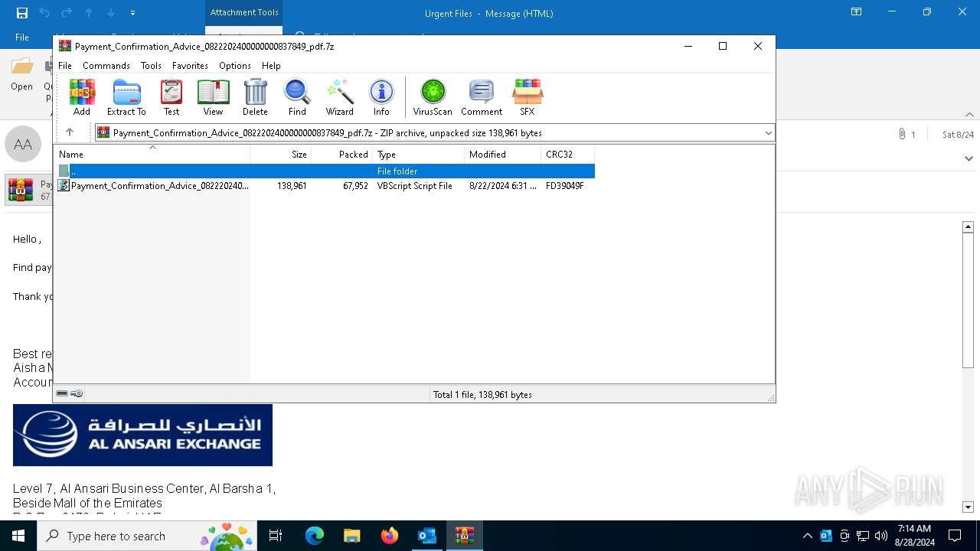Click Outlook Undo arrow in quick access
This screenshot has height=551, width=980.
[x=44, y=13]
